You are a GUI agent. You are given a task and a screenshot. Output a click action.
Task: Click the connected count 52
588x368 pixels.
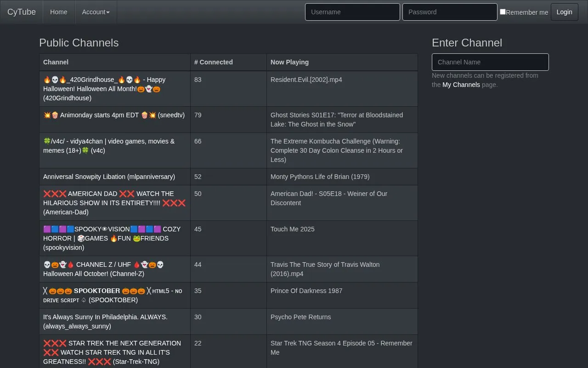[198, 177]
